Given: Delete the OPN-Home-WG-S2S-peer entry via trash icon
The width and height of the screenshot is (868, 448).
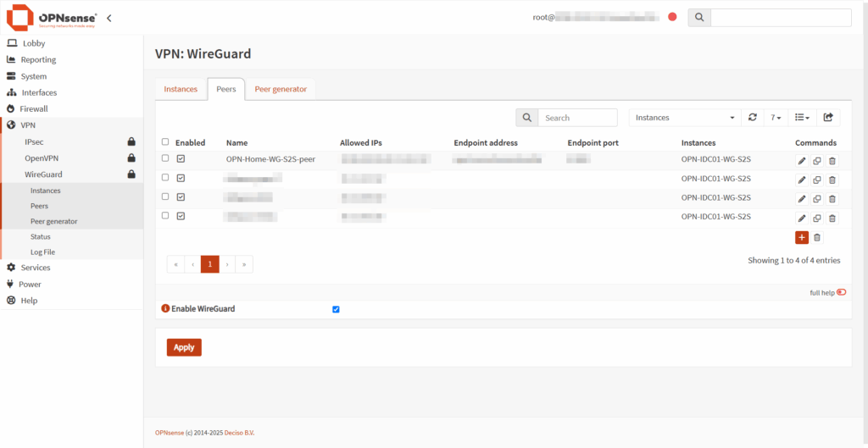Looking at the screenshot, I should (832, 161).
